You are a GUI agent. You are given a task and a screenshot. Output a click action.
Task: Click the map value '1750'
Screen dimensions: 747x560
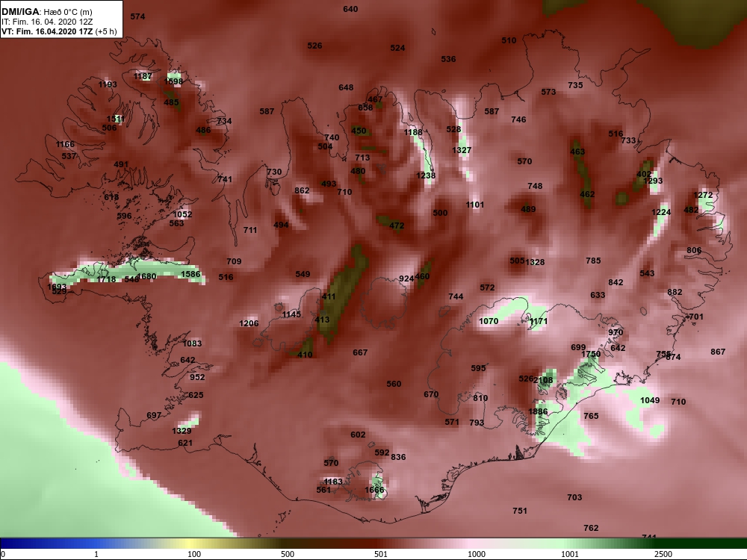pos(591,354)
